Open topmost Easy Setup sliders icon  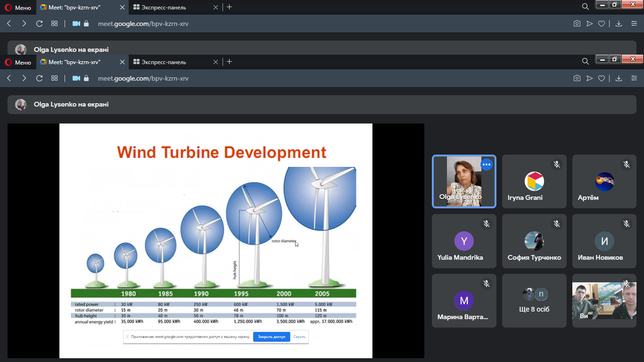(x=634, y=24)
